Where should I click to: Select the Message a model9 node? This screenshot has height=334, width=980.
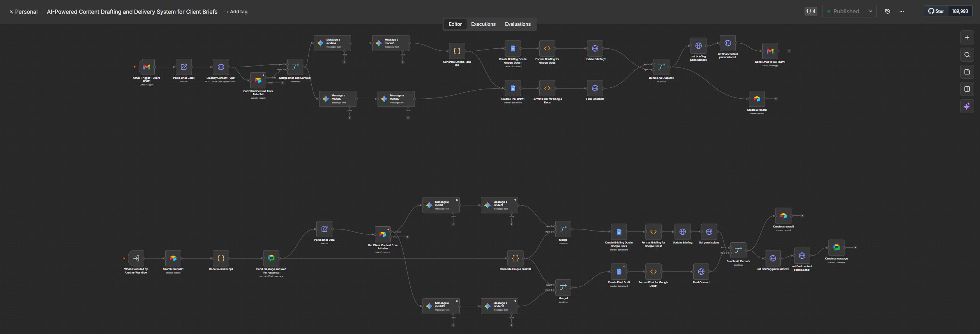[x=500, y=205]
